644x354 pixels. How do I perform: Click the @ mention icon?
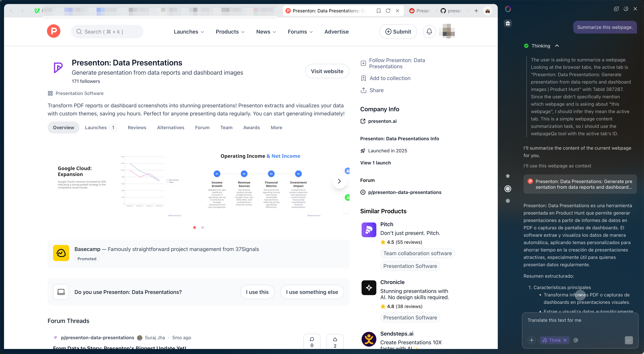tap(576, 340)
